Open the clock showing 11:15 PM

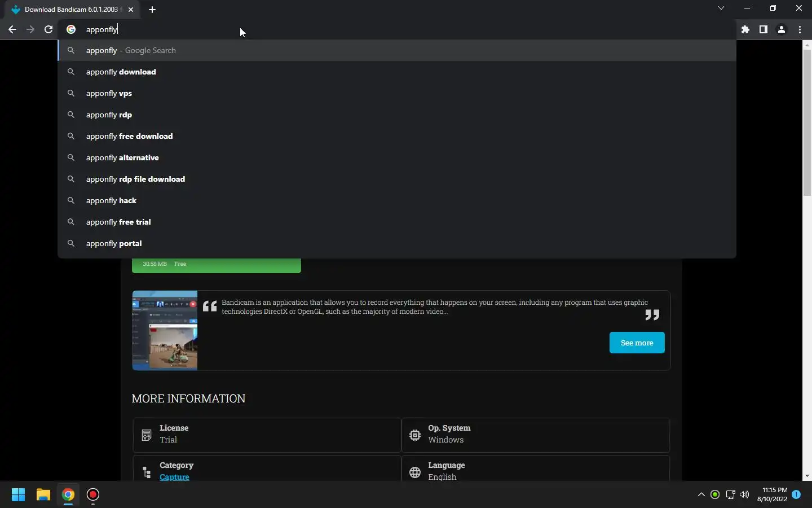click(x=773, y=494)
